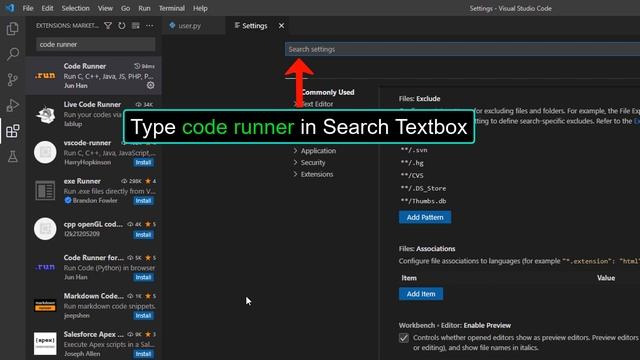The height and width of the screenshot is (360, 640).
Task: Expand the Security settings section
Action: pos(309,162)
